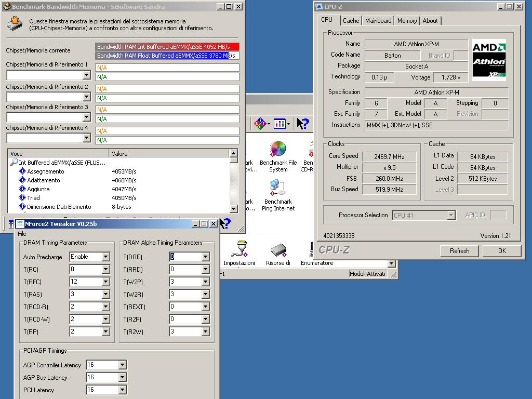Screen dimensions: 532x399
Task: Click help arrow icon at benchmark window bottom
Action: (225, 223)
